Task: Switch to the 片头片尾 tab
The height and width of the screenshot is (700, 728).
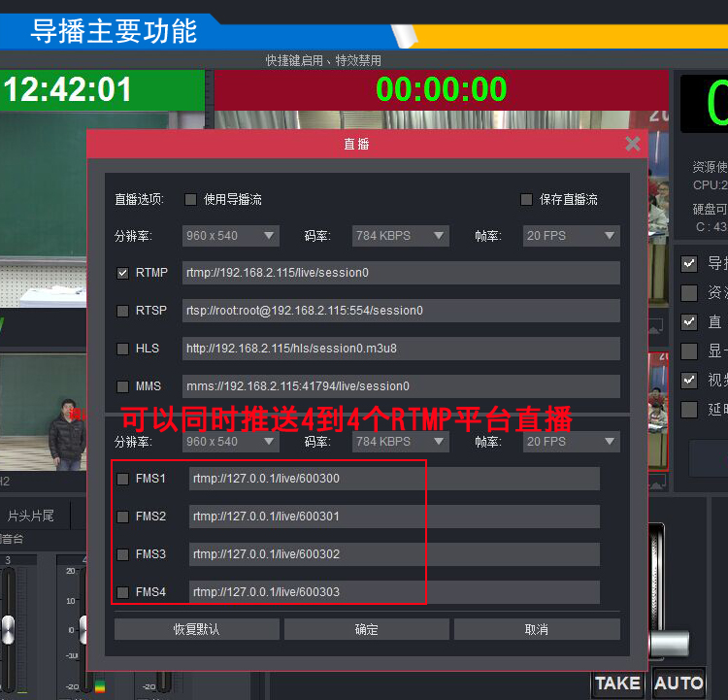Action: click(x=32, y=515)
